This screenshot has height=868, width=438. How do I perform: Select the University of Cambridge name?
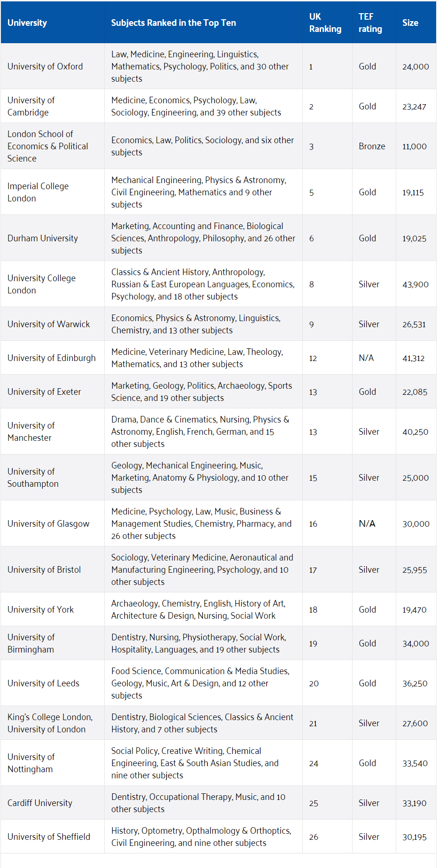pos(31,106)
